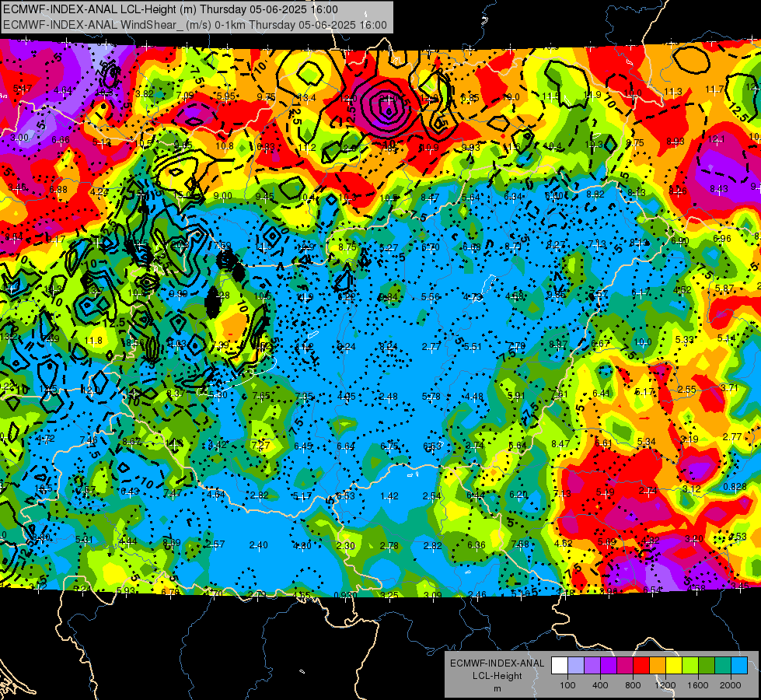Click legend tick label '400'
Image resolution: width=761 pixels, height=700 pixels.
[600, 685]
